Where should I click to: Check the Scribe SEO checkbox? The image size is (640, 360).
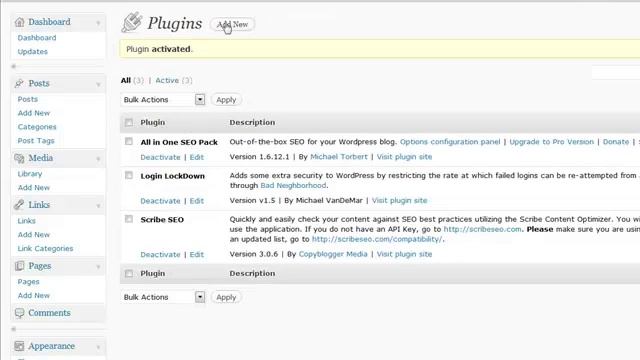tap(129, 219)
